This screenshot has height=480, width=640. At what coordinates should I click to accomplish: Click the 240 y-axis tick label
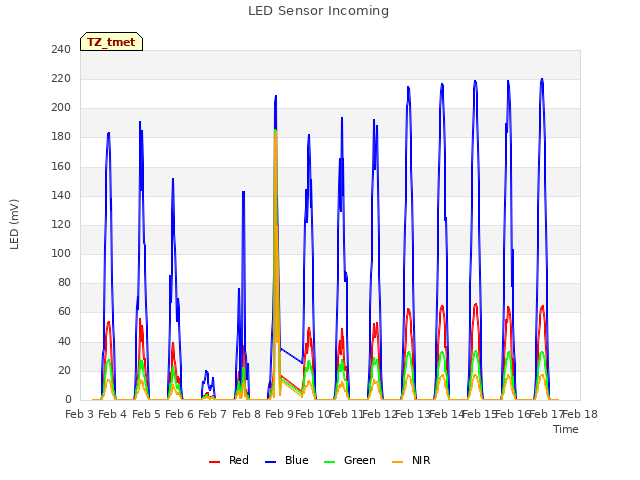tap(61, 49)
